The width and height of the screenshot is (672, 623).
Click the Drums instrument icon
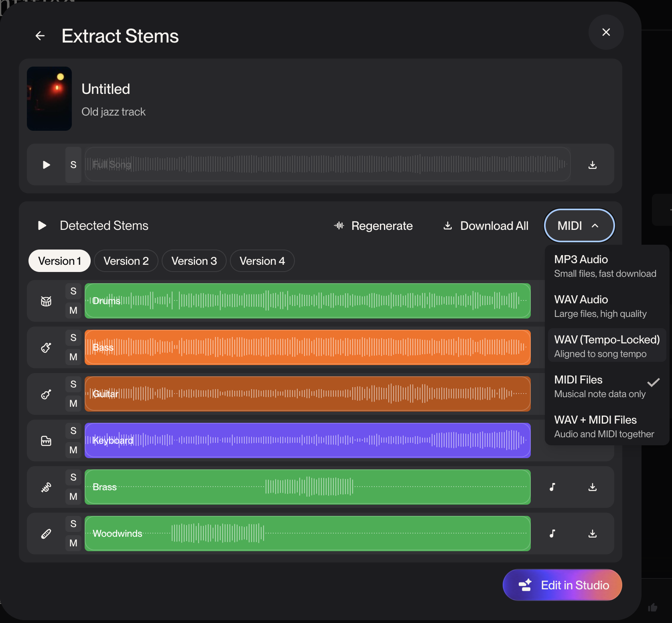click(x=46, y=301)
